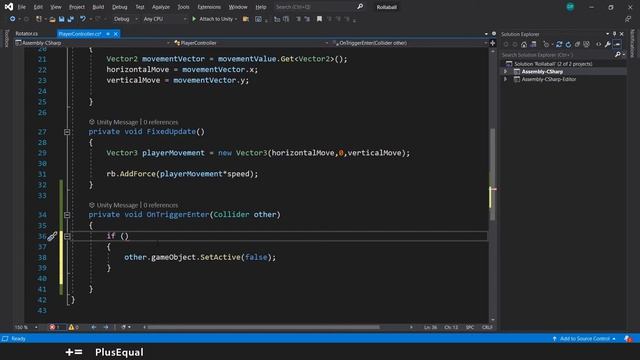Click the editor vertical scrollbar thumb
640x360 pixels.
pos(493,174)
